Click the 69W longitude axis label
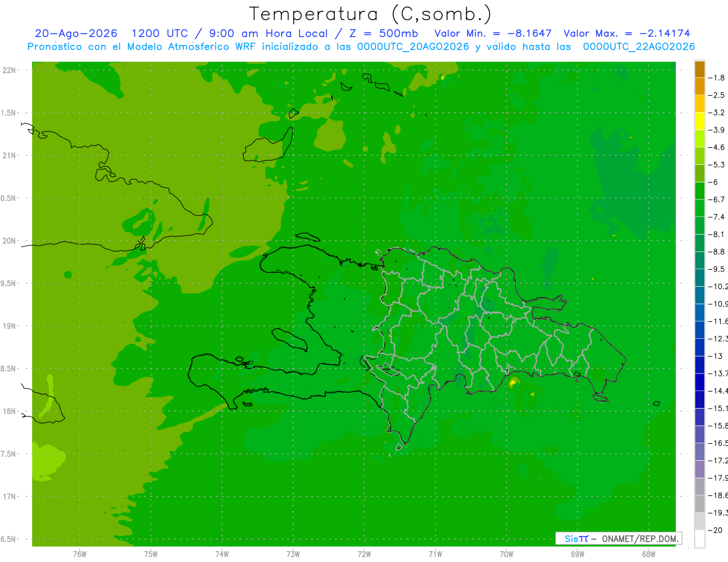728x562 pixels. (578, 554)
